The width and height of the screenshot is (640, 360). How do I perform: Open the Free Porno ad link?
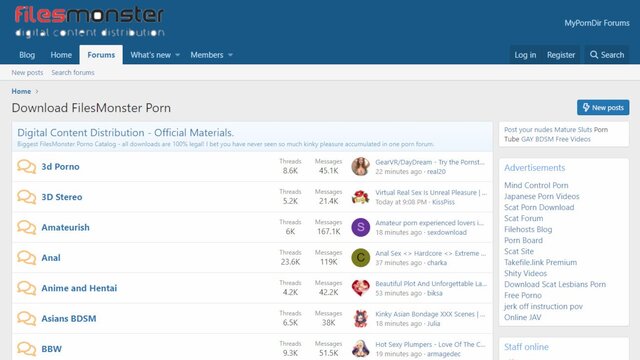(523, 295)
